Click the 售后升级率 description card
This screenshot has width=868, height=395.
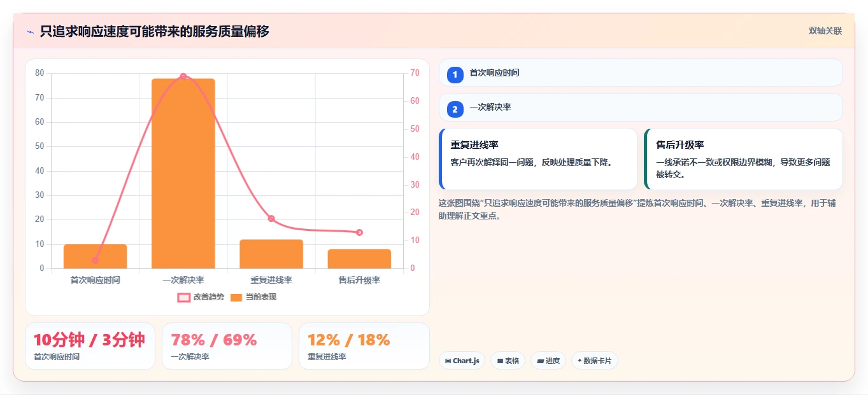(743, 159)
